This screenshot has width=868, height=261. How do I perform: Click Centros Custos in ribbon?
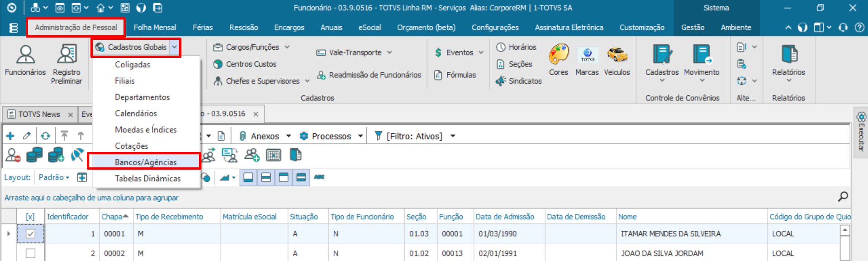[245, 64]
